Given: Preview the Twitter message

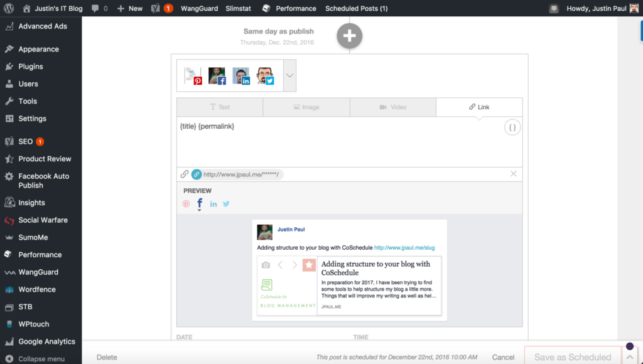Looking at the screenshot, I should [226, 204].
